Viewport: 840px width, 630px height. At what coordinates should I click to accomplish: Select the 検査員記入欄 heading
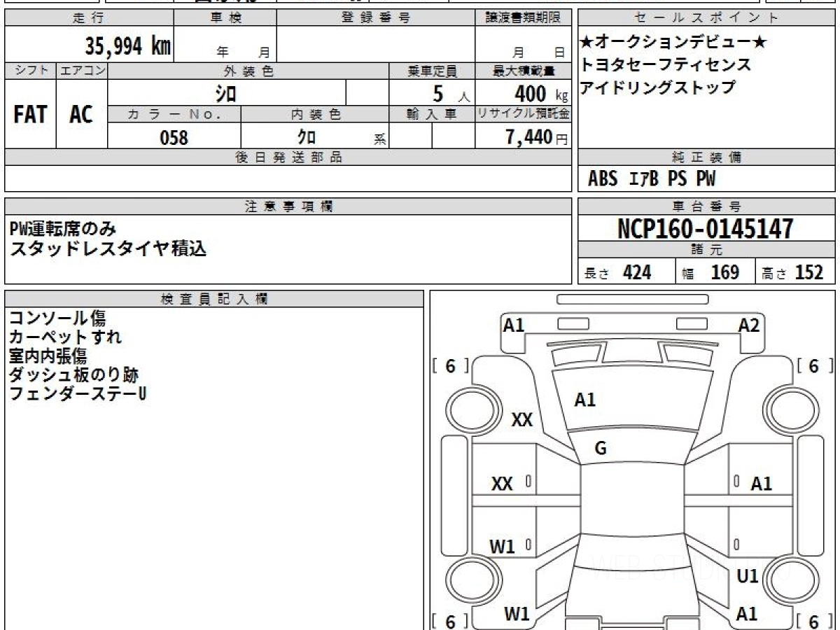pos(214,299)
